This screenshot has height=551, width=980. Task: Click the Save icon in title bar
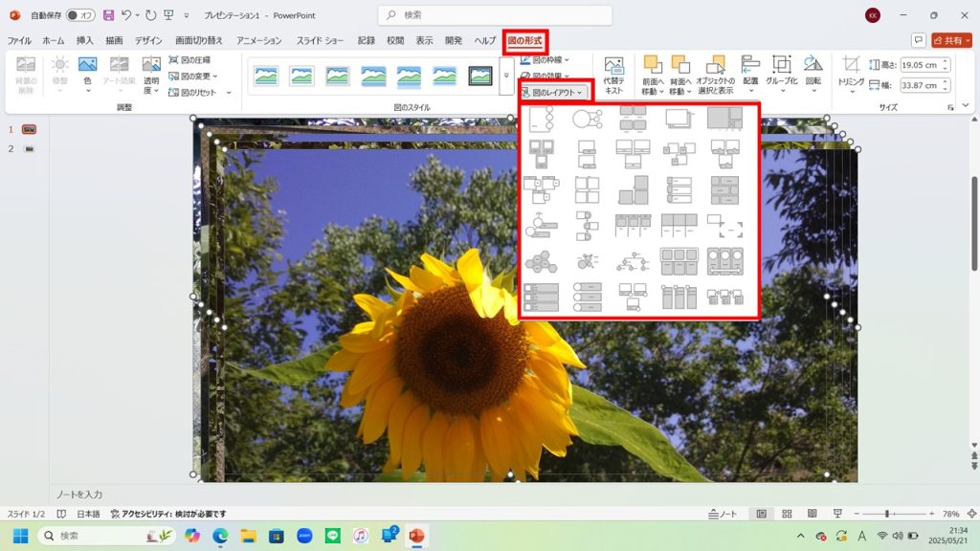point(108,15)
